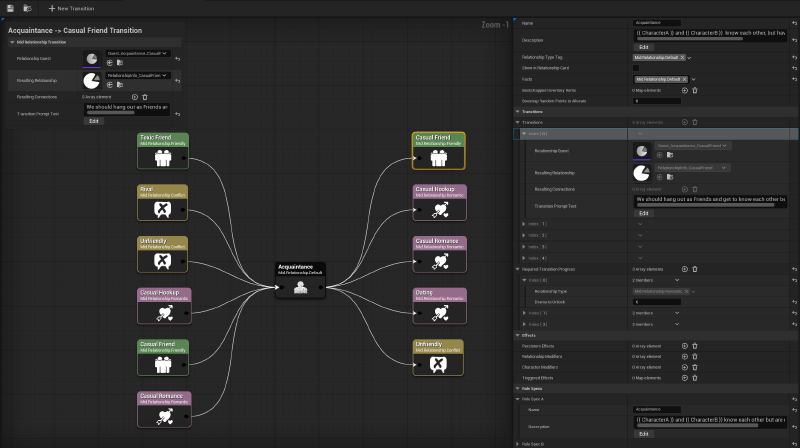Viewport: 800px width, 448px height.
Task: Click the Save icon in the toolbar
Action: tap(10, 8)
